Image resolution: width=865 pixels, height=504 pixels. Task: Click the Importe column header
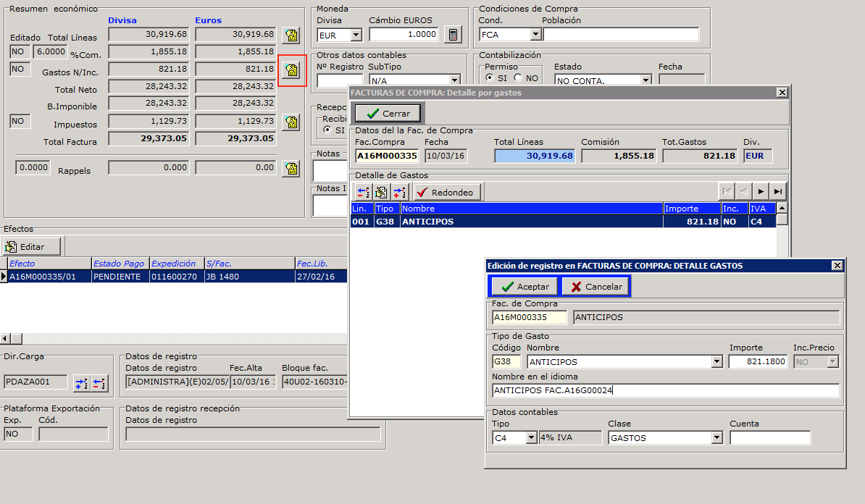point(691,209)
